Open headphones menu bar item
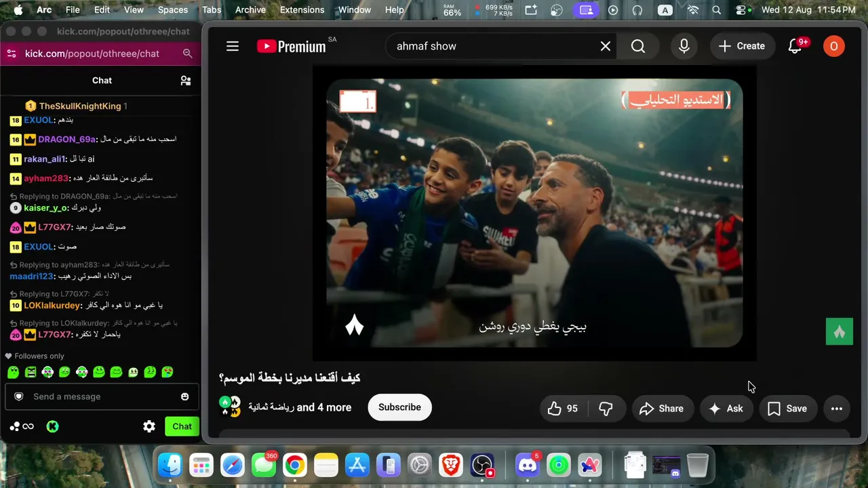 click(x=637, y=10)
